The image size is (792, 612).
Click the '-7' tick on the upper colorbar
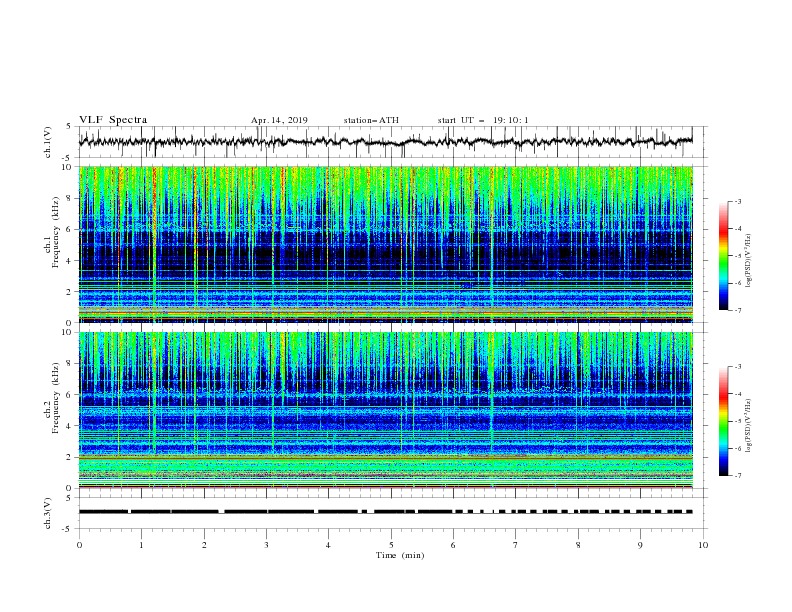coord(737,310)
